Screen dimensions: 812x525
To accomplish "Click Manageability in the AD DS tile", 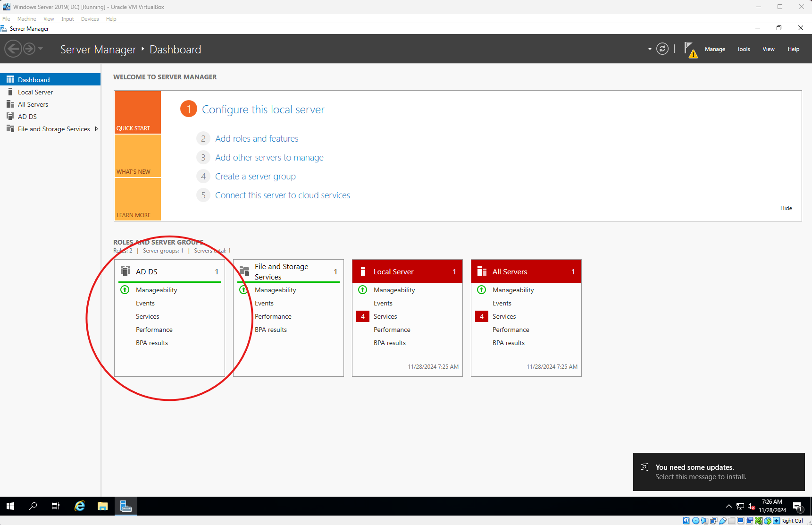I will pyautogui.click(x=157, y=290).
